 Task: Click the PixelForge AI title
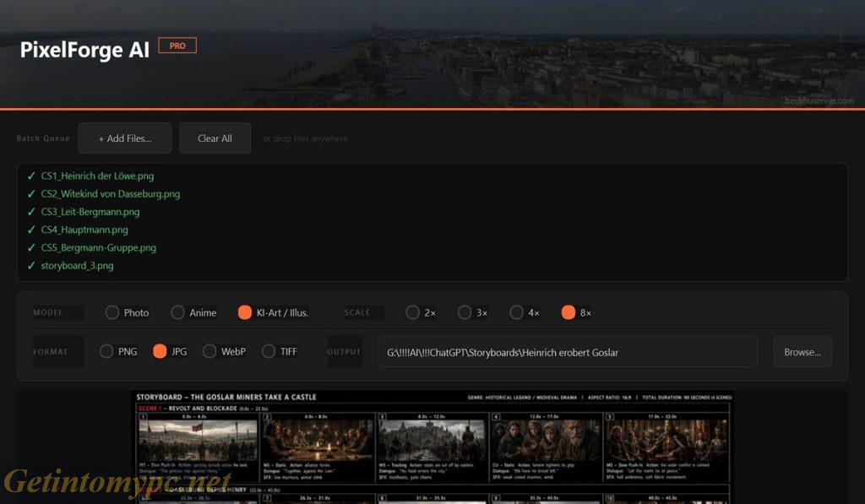[x=84, y=50]
